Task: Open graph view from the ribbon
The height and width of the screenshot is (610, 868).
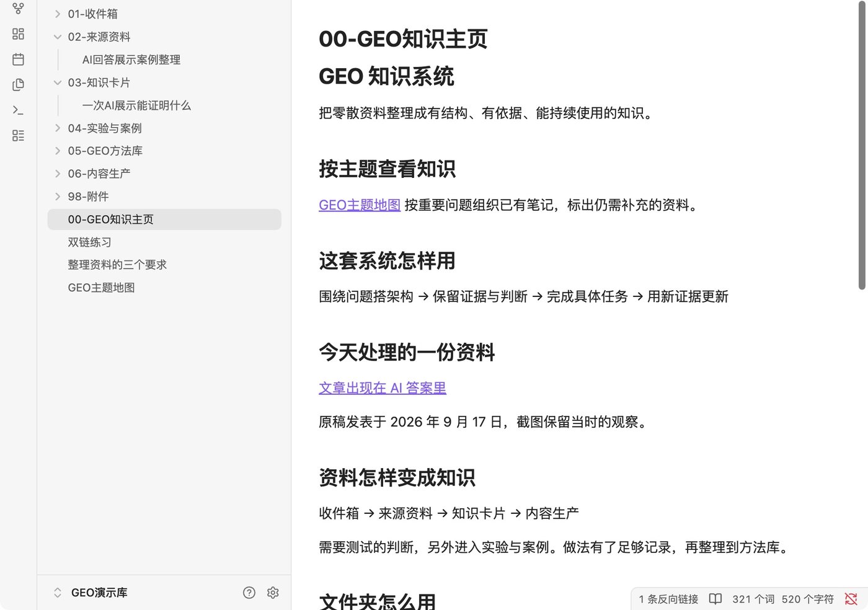Action: [18, 9]
